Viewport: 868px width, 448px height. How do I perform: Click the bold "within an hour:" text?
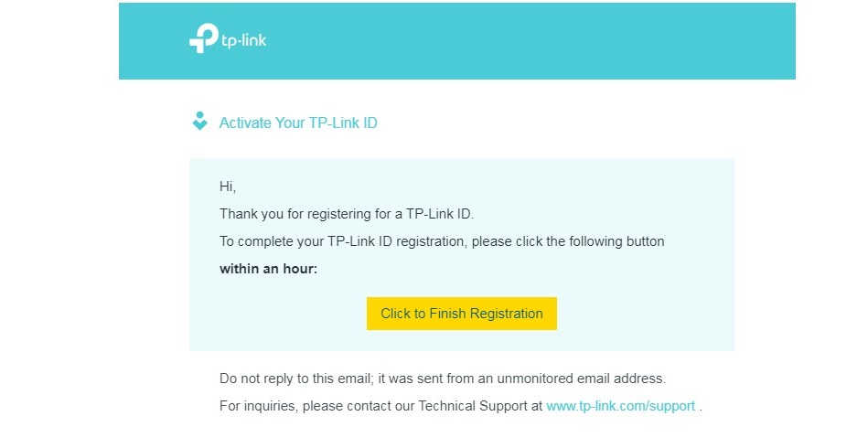coord(268,269)
